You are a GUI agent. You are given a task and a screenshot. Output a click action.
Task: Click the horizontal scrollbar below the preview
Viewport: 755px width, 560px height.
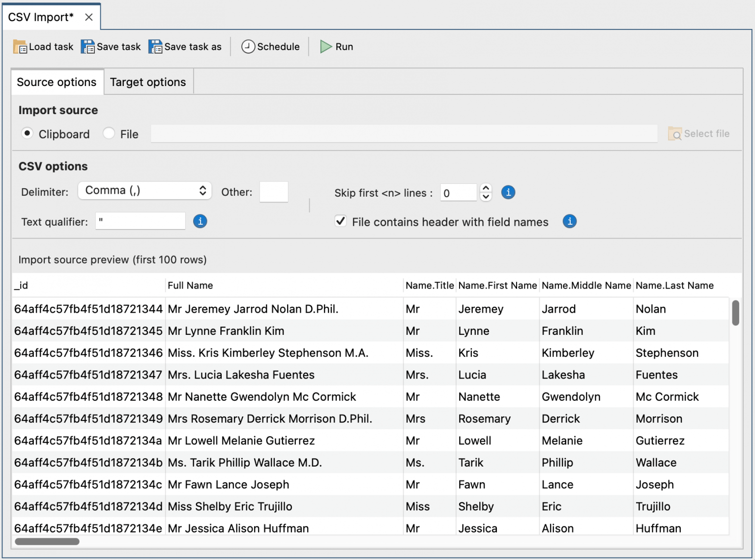coord(47,541)
